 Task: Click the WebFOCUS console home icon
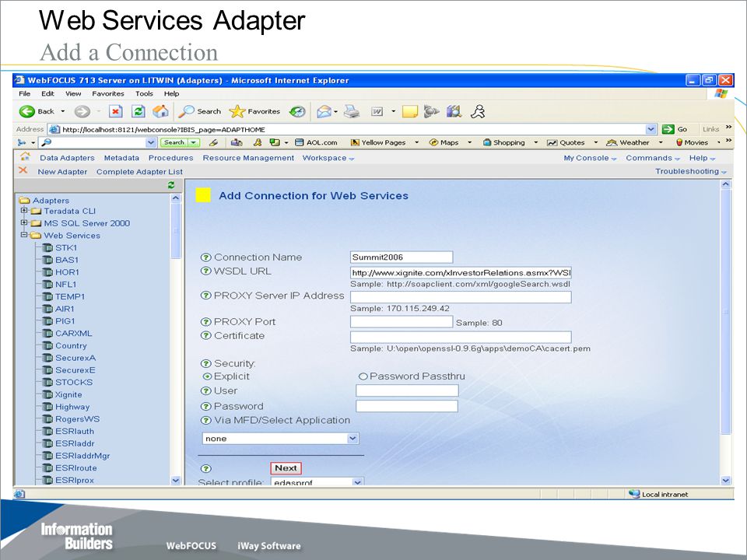pos(25,156)
